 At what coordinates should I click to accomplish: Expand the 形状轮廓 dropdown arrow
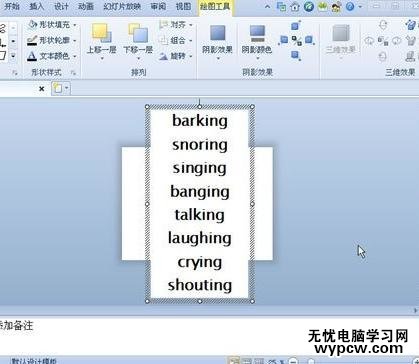tap(75, 41)
